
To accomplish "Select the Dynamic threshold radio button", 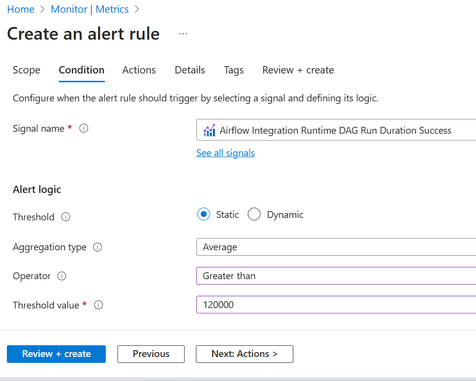I will pos(254,214).
